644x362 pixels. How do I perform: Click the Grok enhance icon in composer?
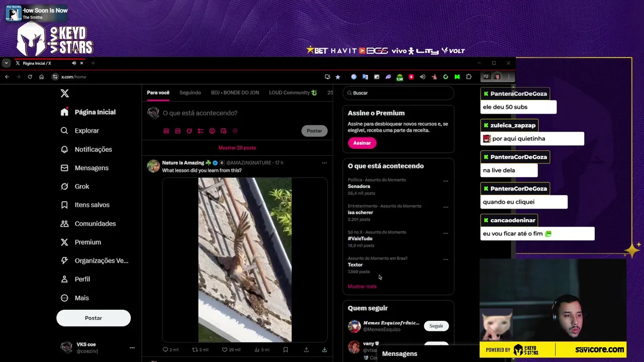[x=189, y=131]
